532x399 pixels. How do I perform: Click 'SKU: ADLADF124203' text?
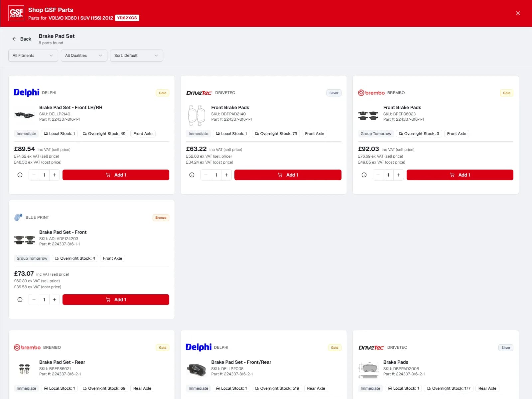point(59,239)
